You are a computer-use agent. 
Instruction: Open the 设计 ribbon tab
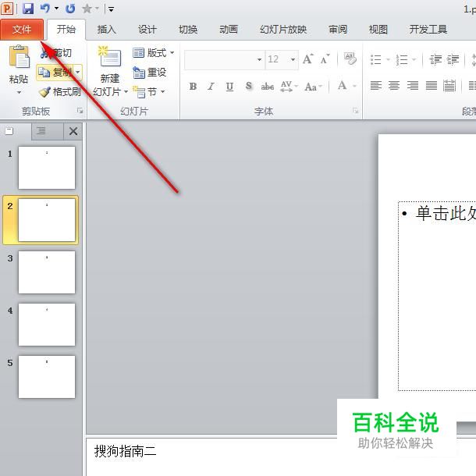pos(147,30)
